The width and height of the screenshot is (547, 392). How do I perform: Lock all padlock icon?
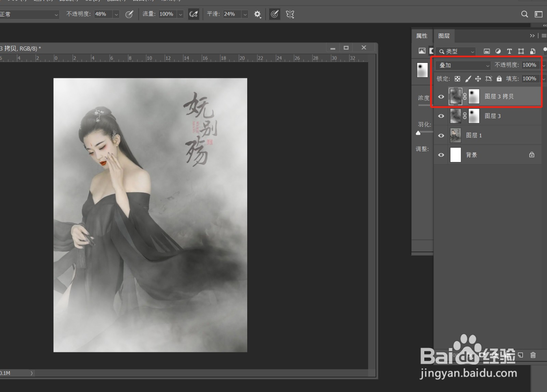pyautogui.click(x=499, y=79)
